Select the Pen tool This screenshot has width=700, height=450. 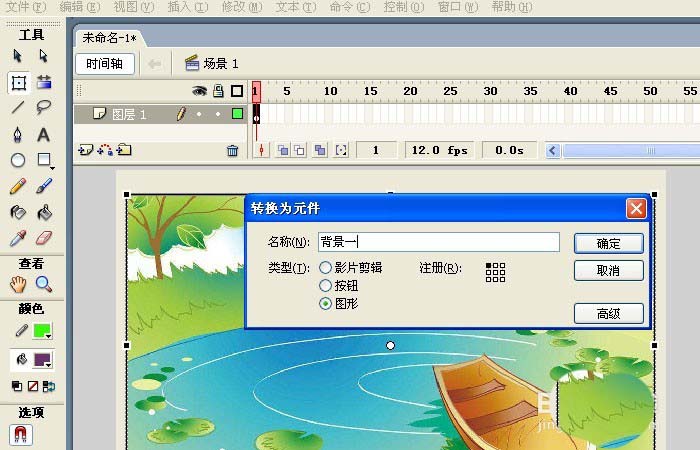(18, 134)
